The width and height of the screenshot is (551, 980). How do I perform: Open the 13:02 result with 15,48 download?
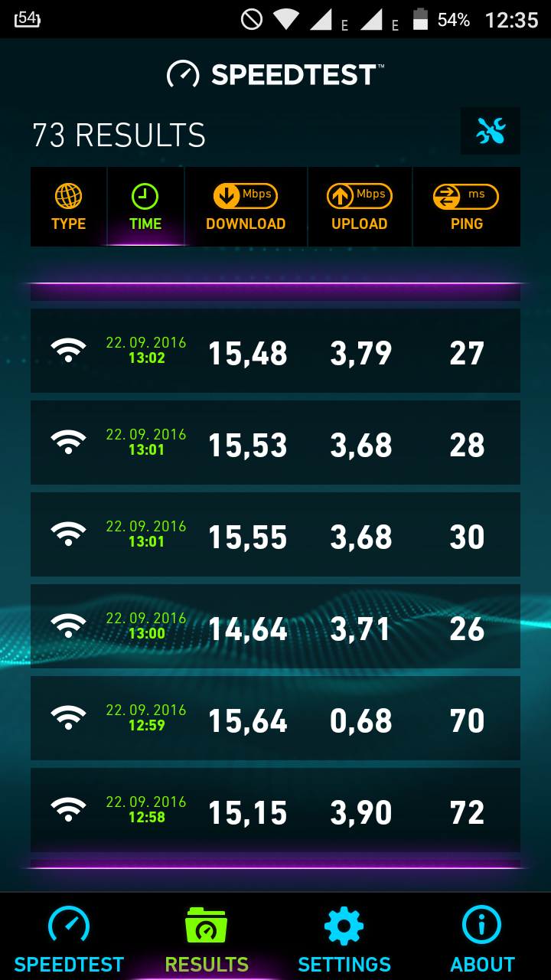point(275,351)
